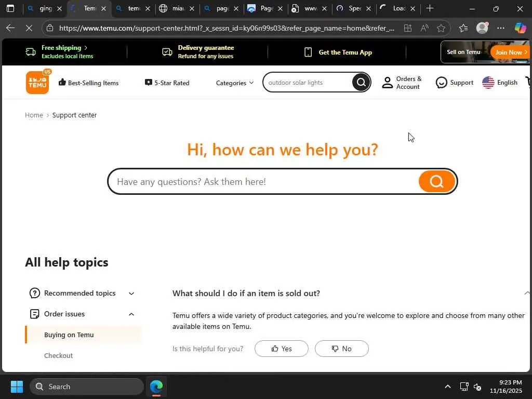
Task: Click the phone icon for Temu App
Action: point(308,52)
